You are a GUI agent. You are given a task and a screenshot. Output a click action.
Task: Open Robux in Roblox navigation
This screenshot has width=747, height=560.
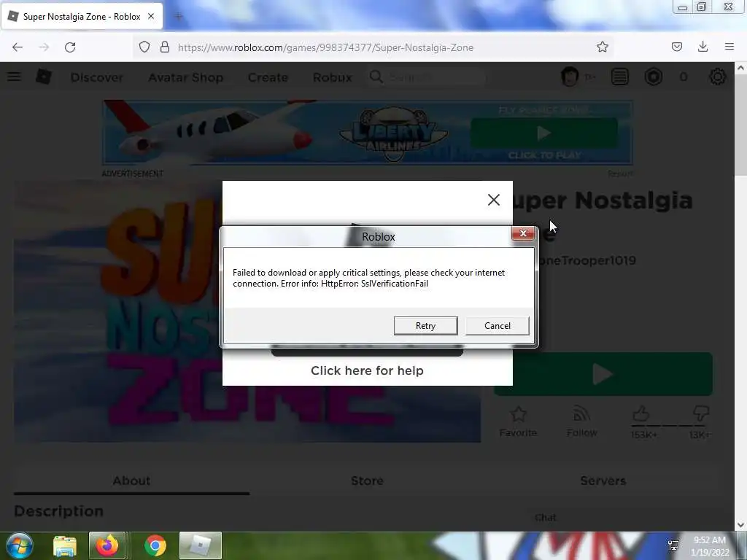coord(332,77)
